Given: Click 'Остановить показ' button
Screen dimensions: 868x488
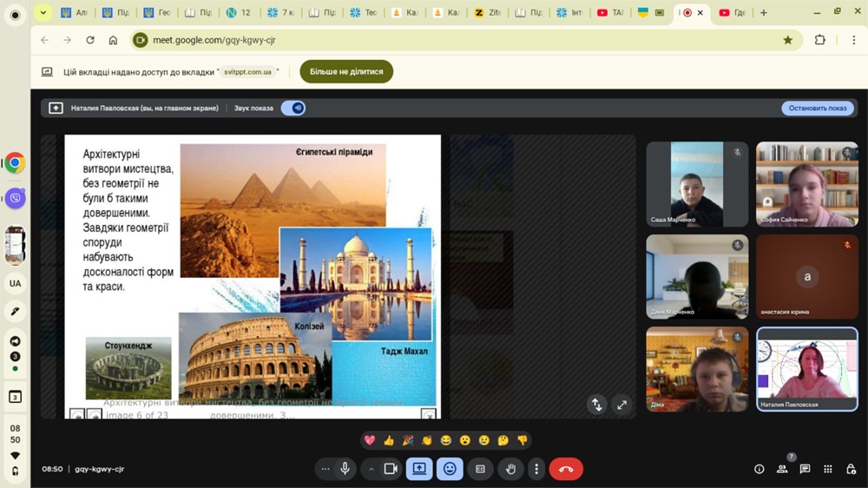Looking at the screenshot, I should [x=817, y=109].
